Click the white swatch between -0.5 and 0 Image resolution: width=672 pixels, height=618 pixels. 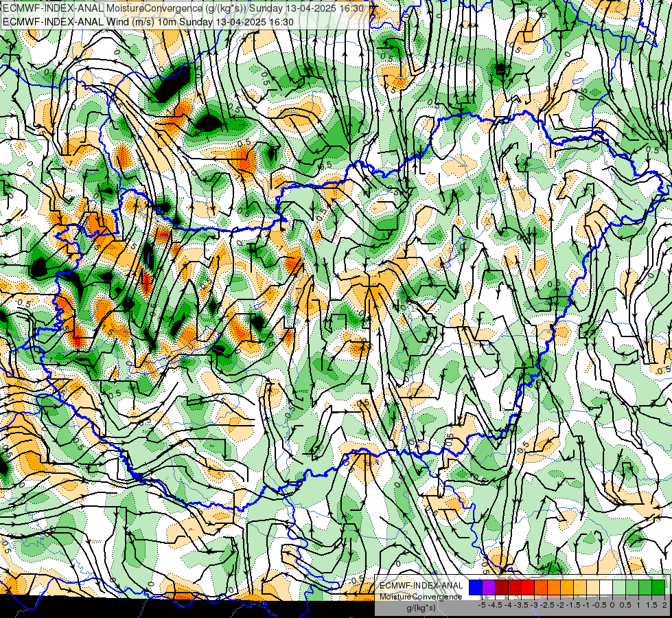pyautogui.click(x=606, y=588)
